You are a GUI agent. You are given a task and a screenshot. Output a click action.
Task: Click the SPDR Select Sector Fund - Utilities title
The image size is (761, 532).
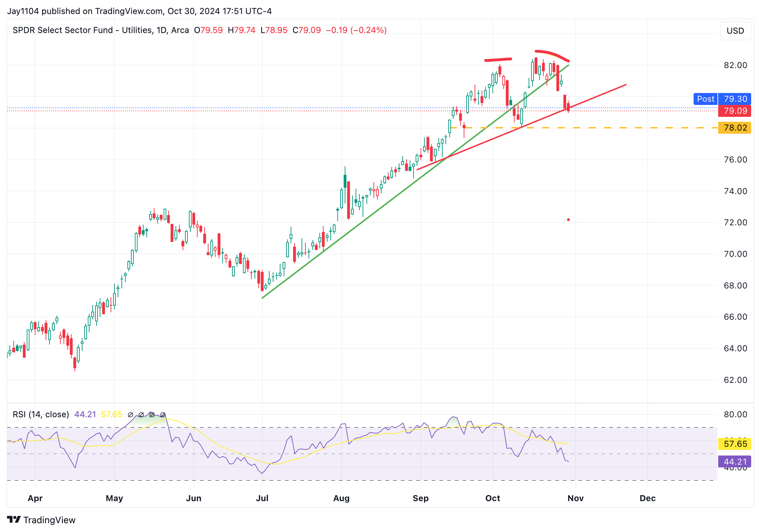coord(82,30)
